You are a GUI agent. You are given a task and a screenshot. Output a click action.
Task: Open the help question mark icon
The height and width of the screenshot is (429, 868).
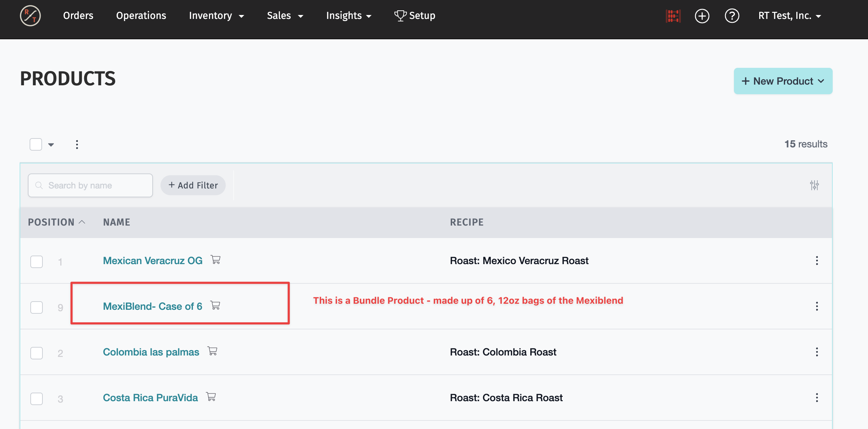(732, 16)
